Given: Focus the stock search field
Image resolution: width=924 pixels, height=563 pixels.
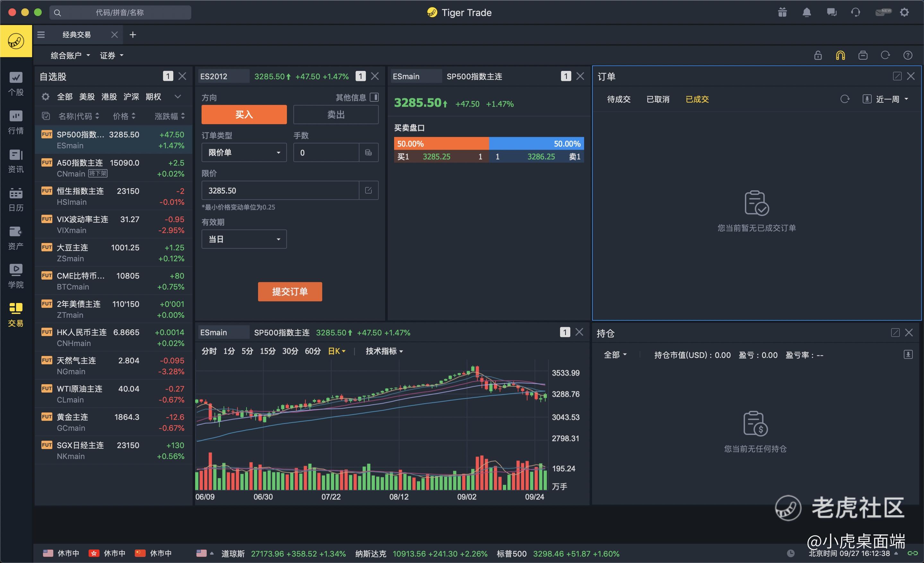Looking at the screenshot, I should click(x=120, y=13).
